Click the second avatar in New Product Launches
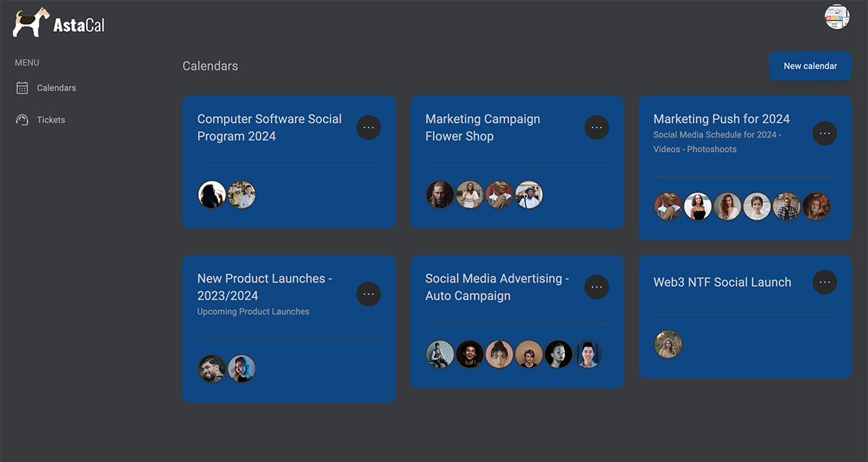Image resolution: width=868 pixels, height=462 pixels. (242, 369)
